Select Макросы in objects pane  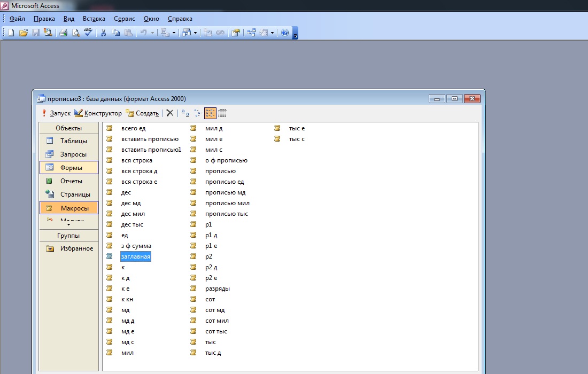(68, 208)
